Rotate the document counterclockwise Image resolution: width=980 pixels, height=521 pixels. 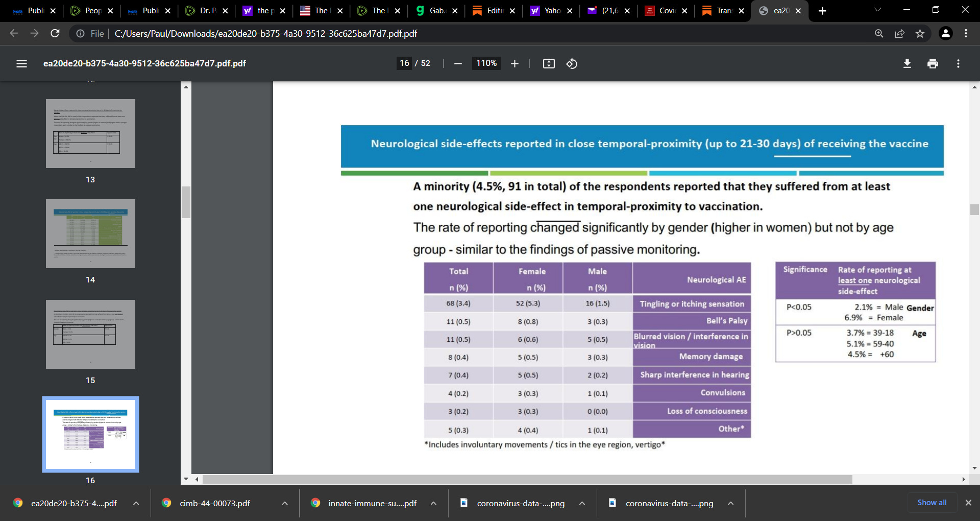pyautogui.click(x=572, y=63)
